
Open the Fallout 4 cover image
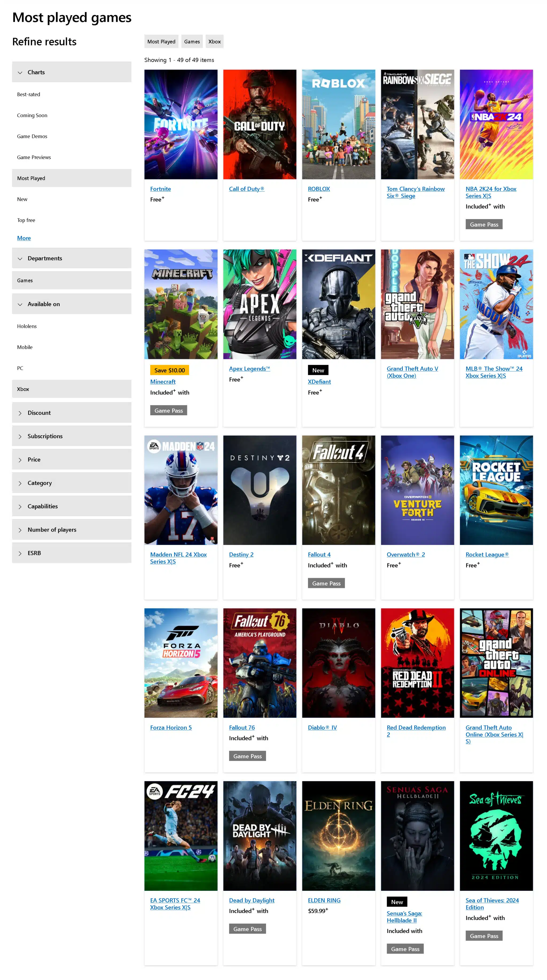[338, 490]
